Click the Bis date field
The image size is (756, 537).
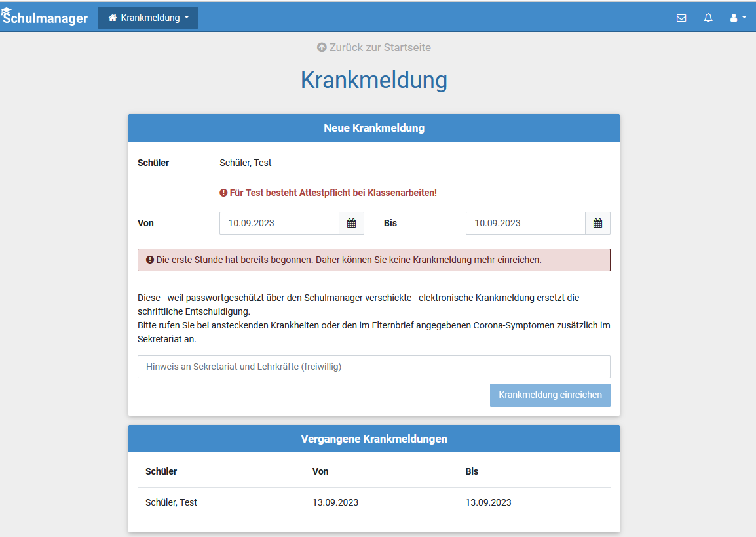tap(525, 223)
